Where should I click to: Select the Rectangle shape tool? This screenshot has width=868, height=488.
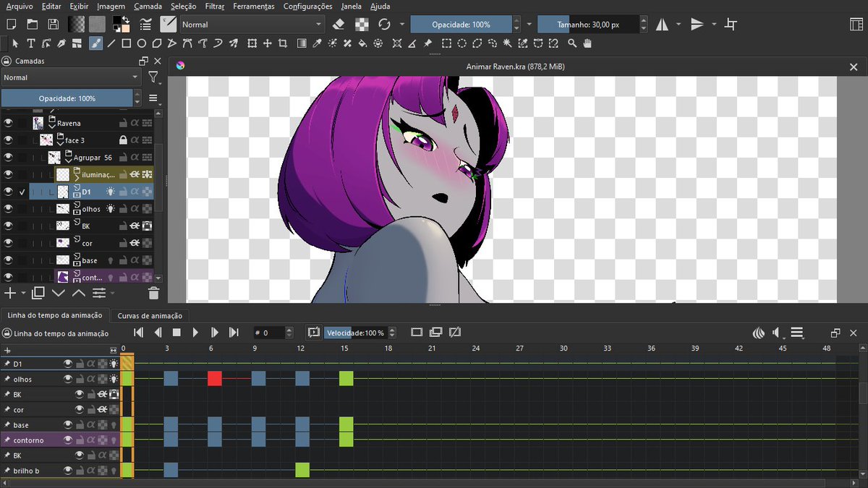(x=127, y=43)
